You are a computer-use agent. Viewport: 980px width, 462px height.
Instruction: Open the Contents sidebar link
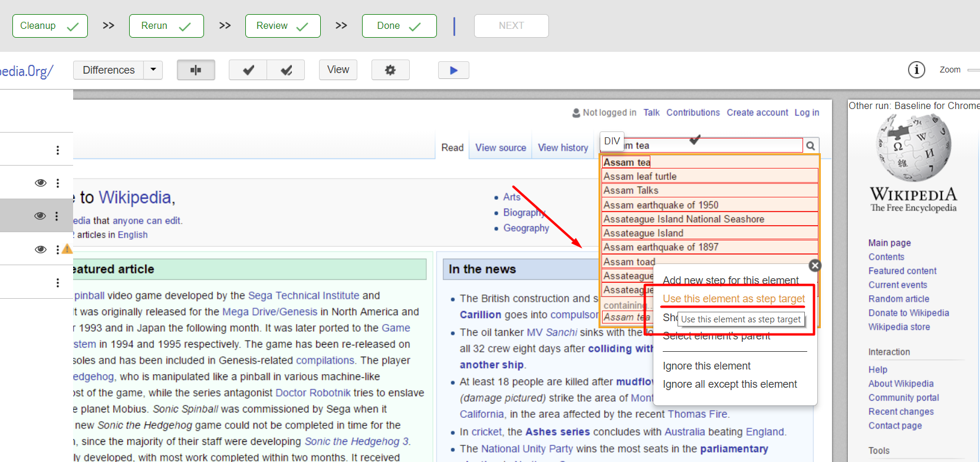(886, 257)
